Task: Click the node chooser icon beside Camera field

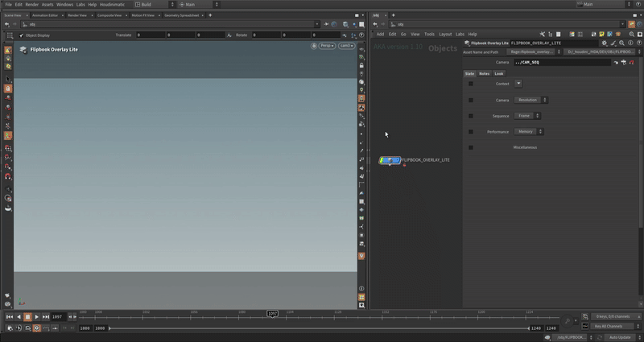Action: 624,63
